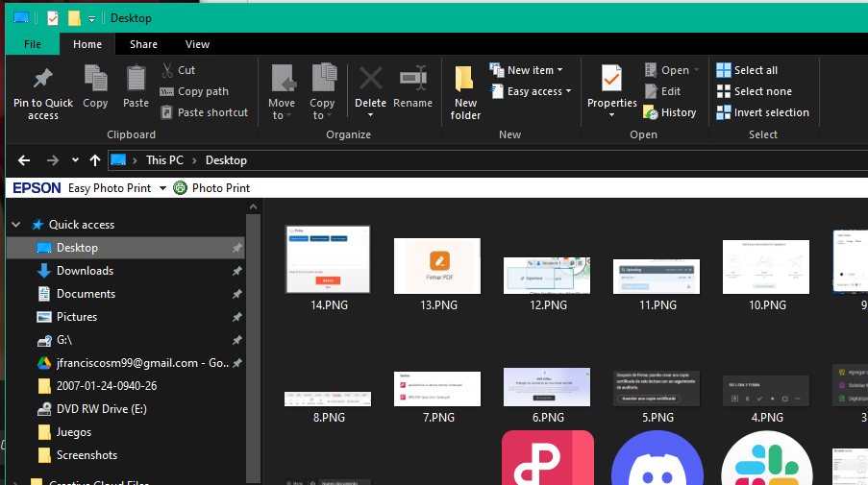Click the Rename icon in Organize group
This screenshot has height=485, width=868.
pos(413,79)
